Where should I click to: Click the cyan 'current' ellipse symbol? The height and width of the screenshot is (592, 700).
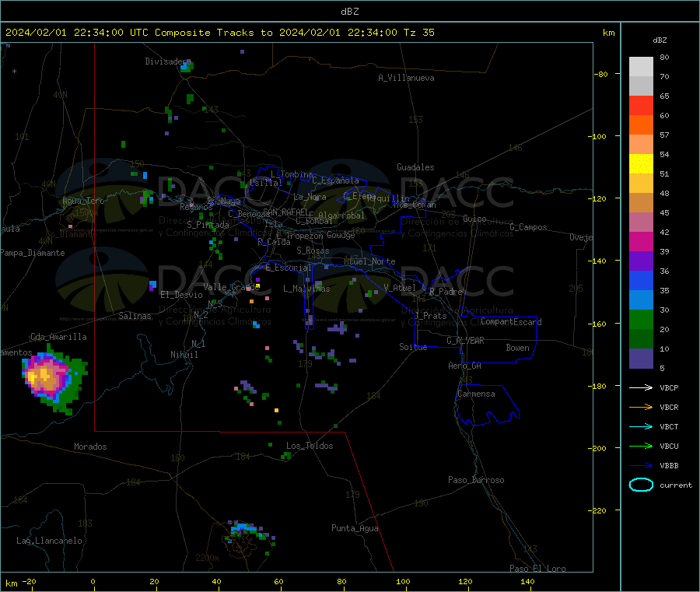click(x=641, y=485)
